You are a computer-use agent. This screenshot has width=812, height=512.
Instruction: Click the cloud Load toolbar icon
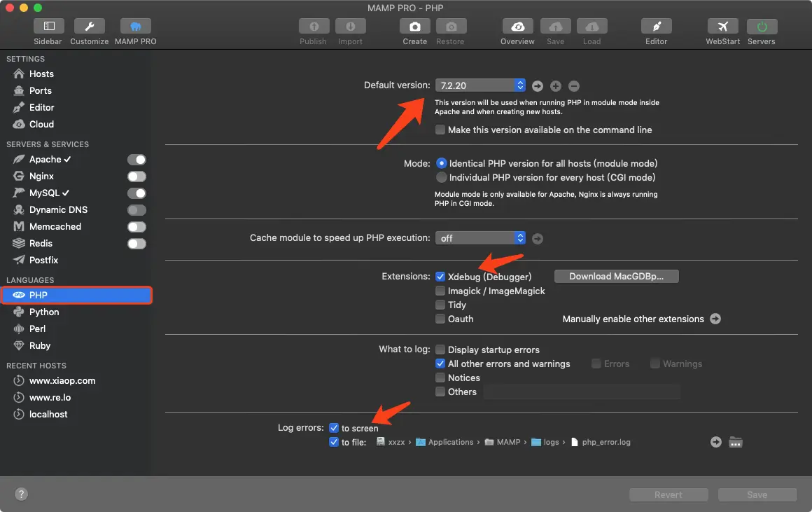click(592, 26)
